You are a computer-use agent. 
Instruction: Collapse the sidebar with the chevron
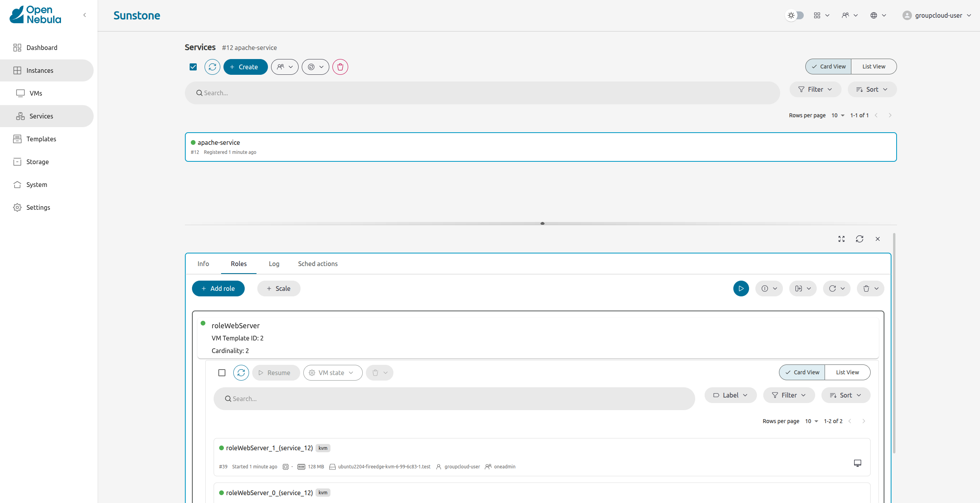[85, 15]
